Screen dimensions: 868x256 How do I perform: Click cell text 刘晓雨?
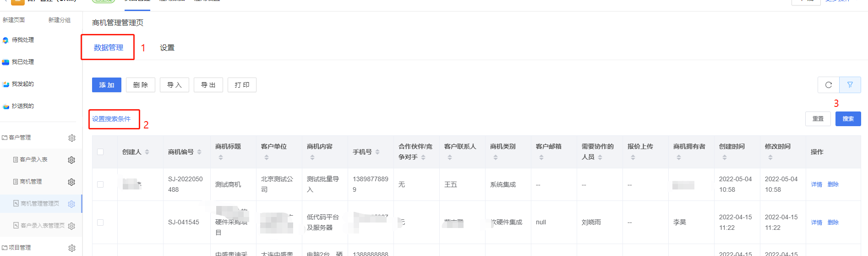click(x=591, y=222)
